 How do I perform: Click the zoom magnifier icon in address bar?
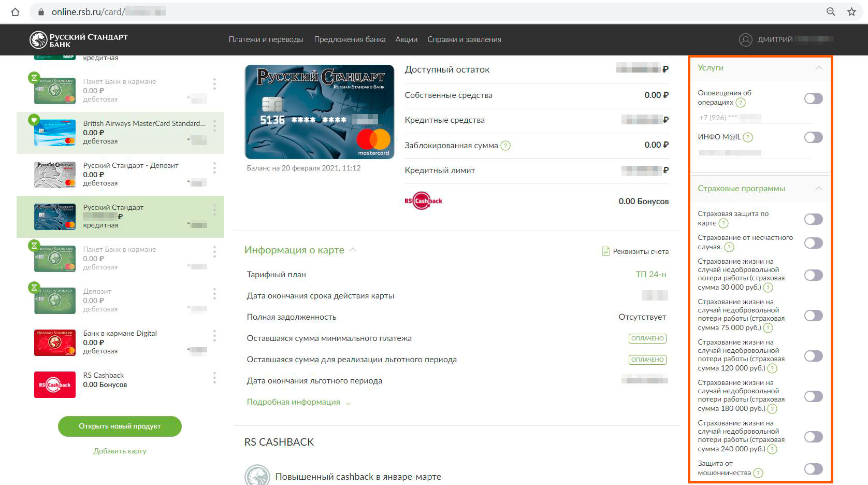(831, 12)
